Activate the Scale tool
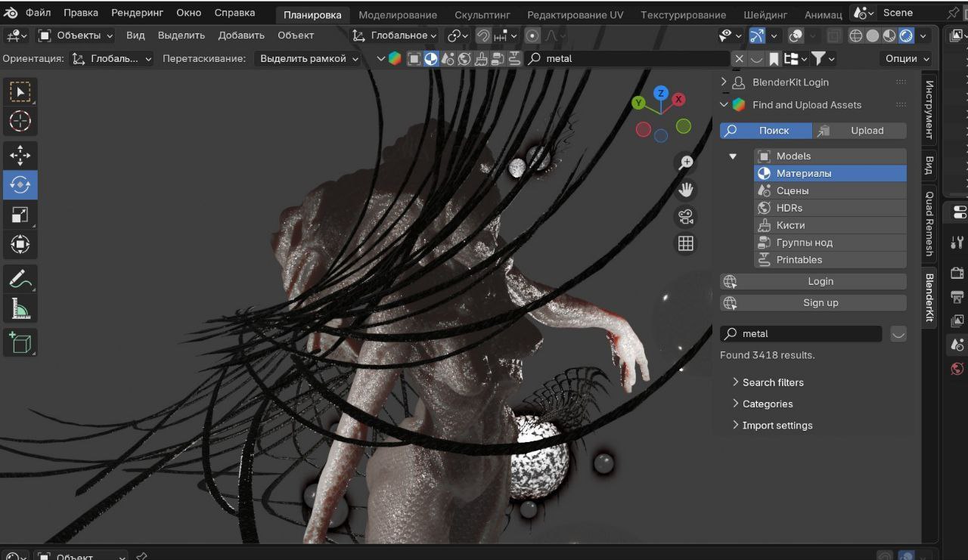 (x=20, y=215)
